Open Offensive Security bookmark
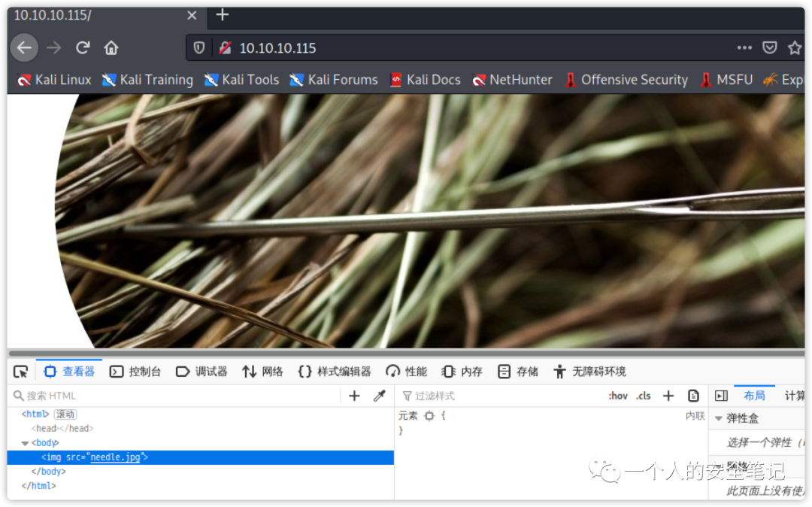Viewport: 812px width, 507px height. (626, 80)
